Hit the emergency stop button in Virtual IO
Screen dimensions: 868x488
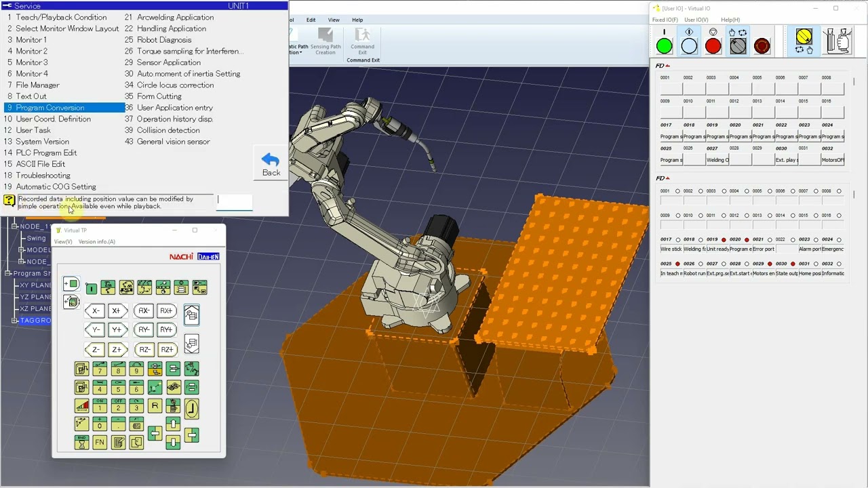point(762,46)
